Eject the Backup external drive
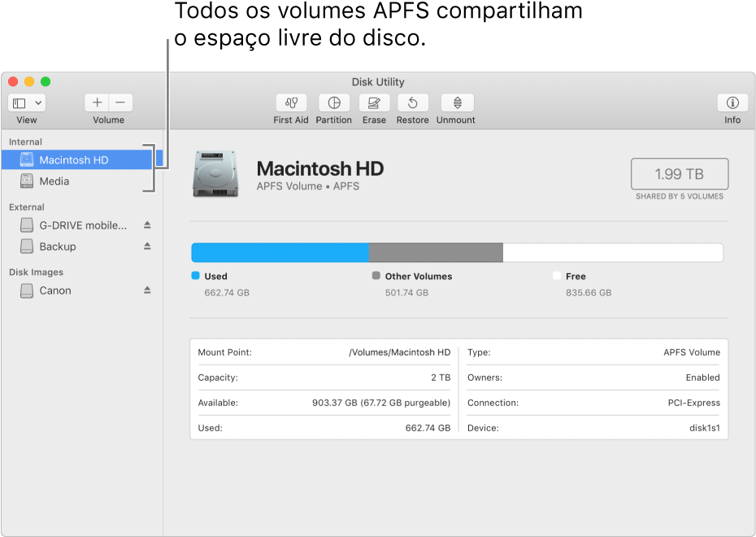 coord(149,247)
